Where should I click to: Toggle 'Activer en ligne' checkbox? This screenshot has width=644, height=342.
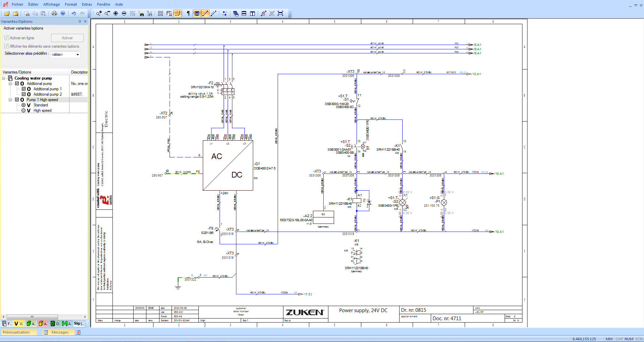[6, 38]
